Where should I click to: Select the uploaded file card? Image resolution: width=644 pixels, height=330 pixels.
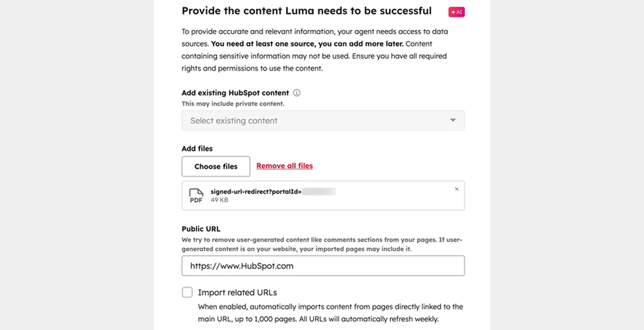tap(323, 195)
